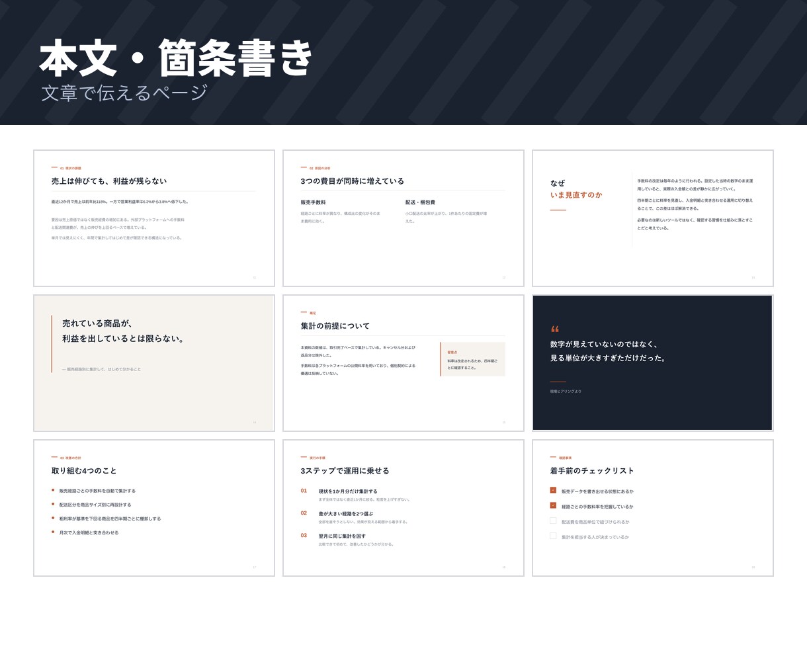Click the 本文・箇条書き page heading
This screenshot has height=672, width=807.
176,58
